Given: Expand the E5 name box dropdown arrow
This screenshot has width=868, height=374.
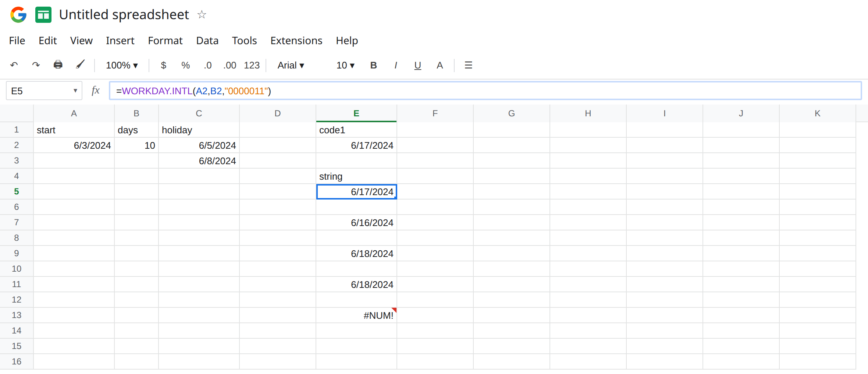Looking at the screenshot, I should coord(75,91).
